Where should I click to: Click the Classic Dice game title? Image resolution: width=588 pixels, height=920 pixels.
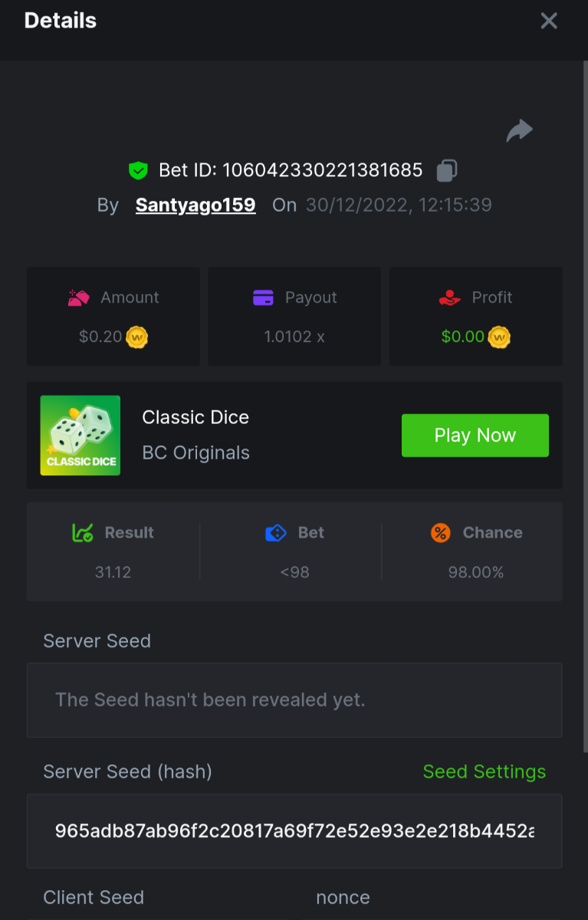pos(195,418)
